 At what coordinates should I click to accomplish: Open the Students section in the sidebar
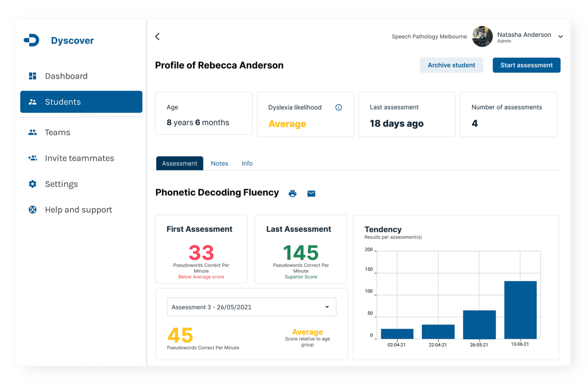[x=81, y=102]
